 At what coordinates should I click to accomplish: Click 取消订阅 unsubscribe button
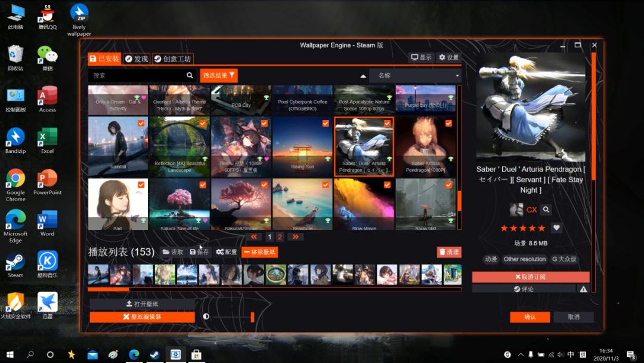point(531,276)
